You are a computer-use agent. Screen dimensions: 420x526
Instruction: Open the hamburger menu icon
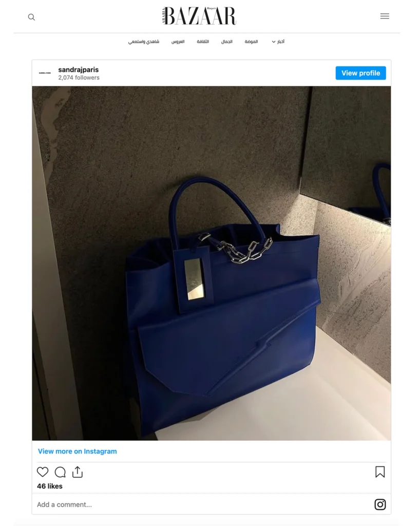coord(385,16)
